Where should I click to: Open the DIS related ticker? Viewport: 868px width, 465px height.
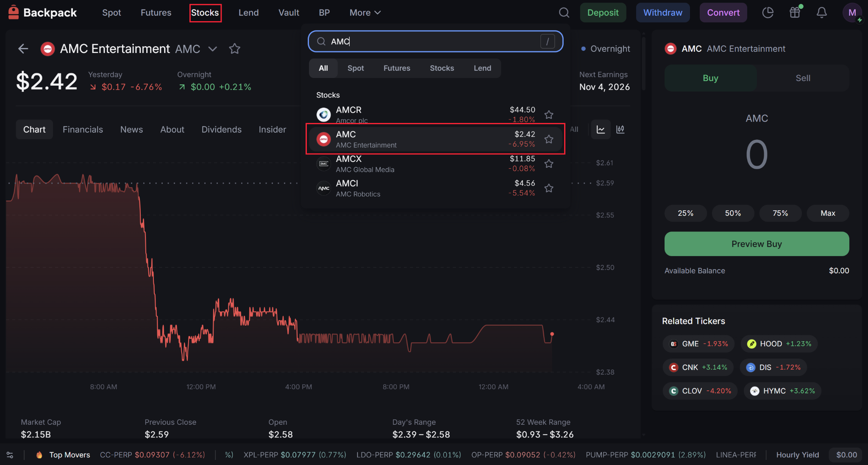pos(773,367)
